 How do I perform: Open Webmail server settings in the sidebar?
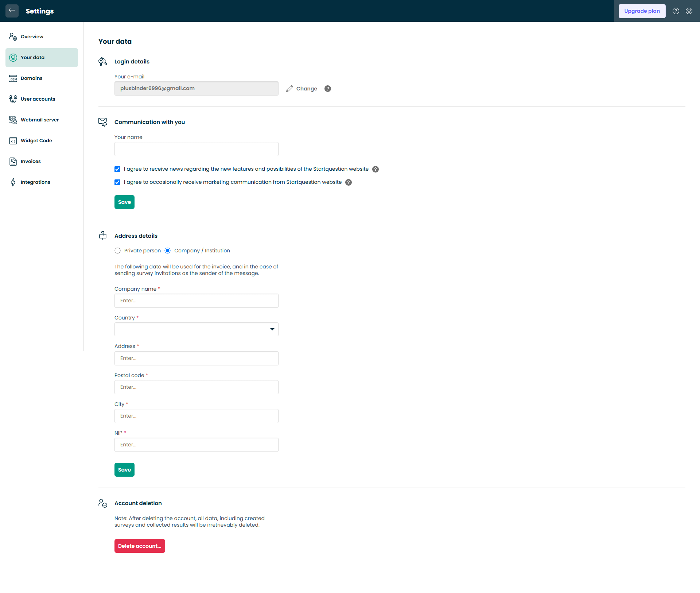pyautogui.click(x=39, y=120)
